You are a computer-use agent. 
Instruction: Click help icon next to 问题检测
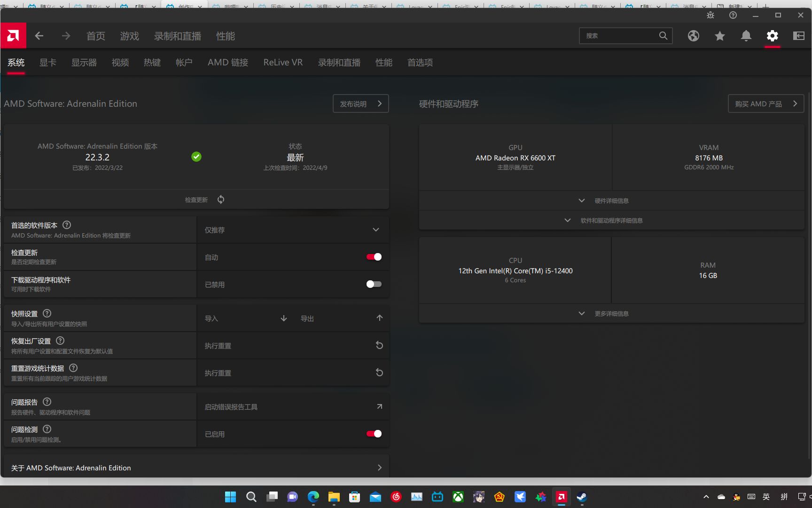tap(47, 429)
